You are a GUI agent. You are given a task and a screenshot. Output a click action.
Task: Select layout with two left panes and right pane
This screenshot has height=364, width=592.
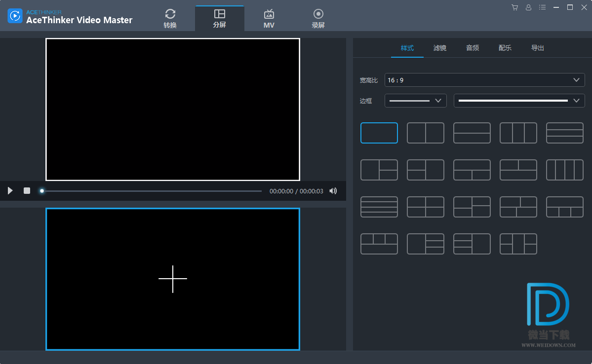point(426,170)
